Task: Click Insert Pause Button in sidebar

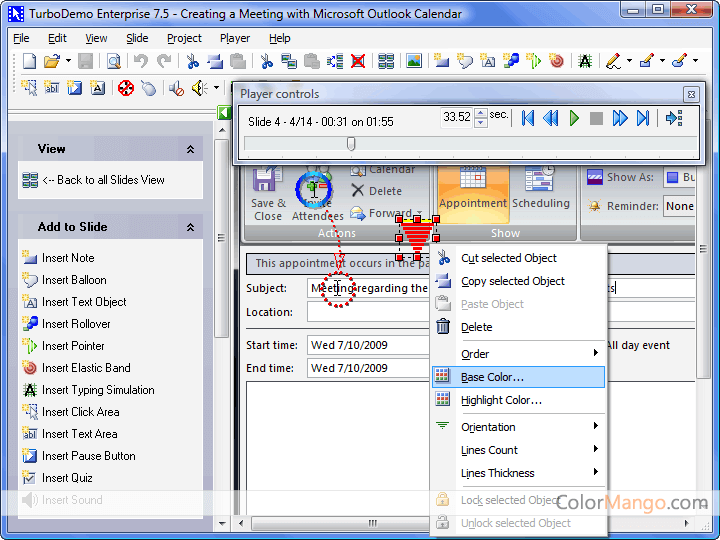Action: point(79,456)
